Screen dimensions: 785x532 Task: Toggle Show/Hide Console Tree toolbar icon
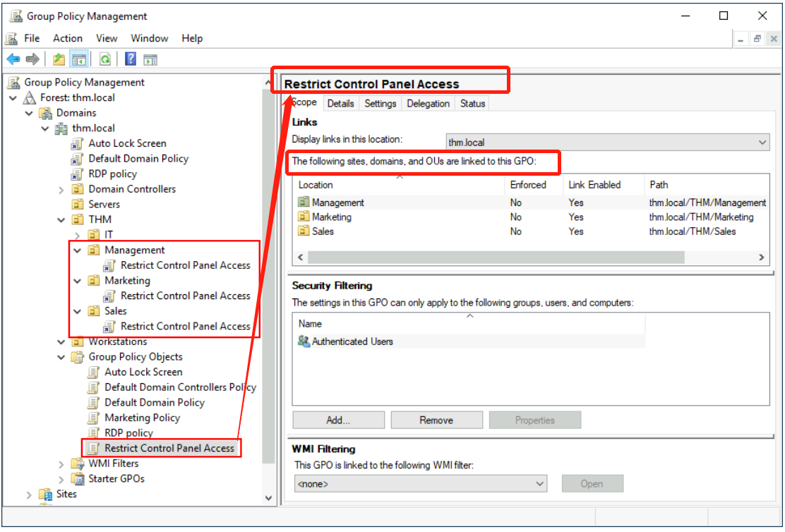(x=79, y=59)
